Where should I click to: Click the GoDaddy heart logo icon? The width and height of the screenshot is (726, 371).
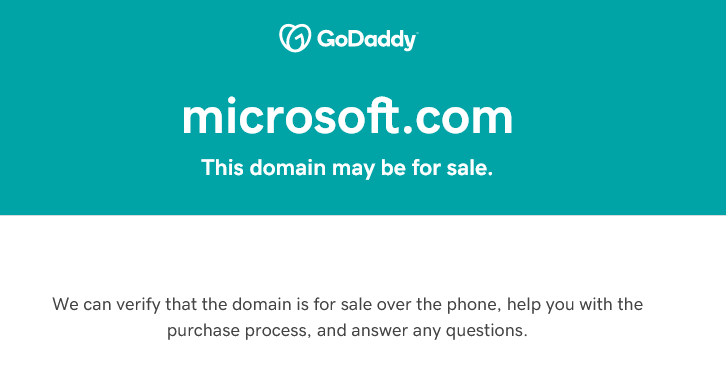pos(294,38)
